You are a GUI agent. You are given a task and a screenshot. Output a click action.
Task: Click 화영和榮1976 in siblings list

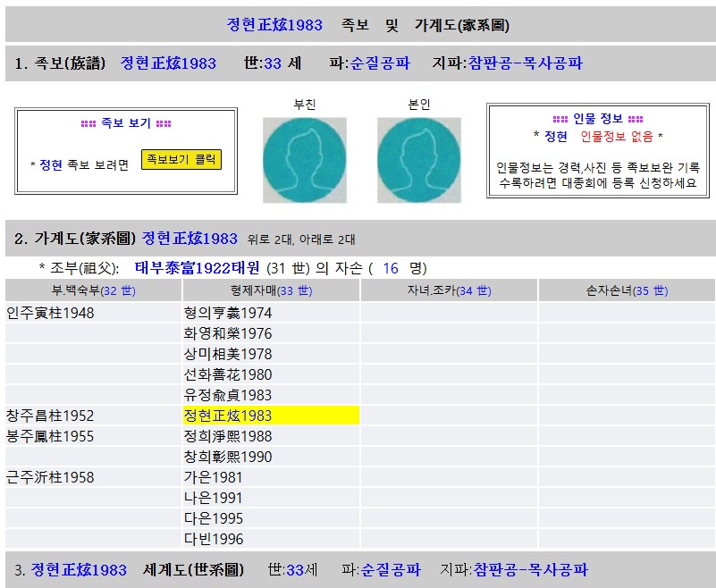[227, 333]
